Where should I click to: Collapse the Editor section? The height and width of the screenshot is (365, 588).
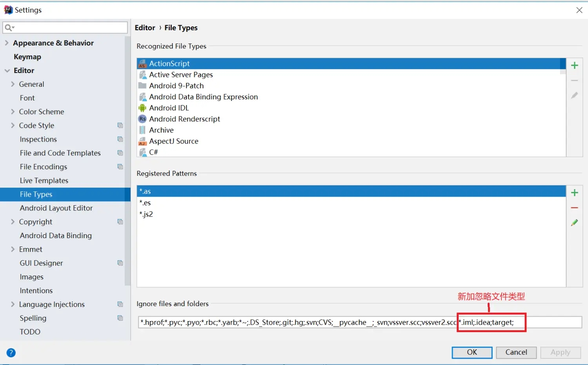[x=7, y=71]
